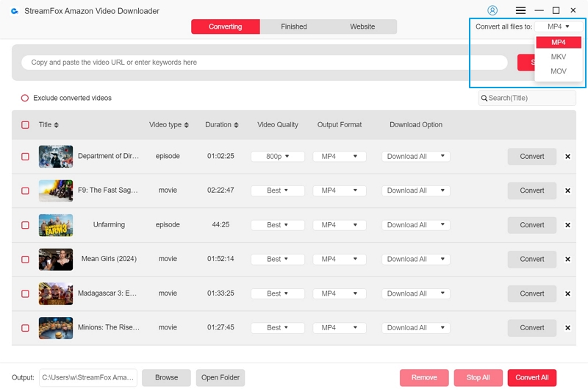
Task: Switch to the Finished tab
Action: point(294,26)
